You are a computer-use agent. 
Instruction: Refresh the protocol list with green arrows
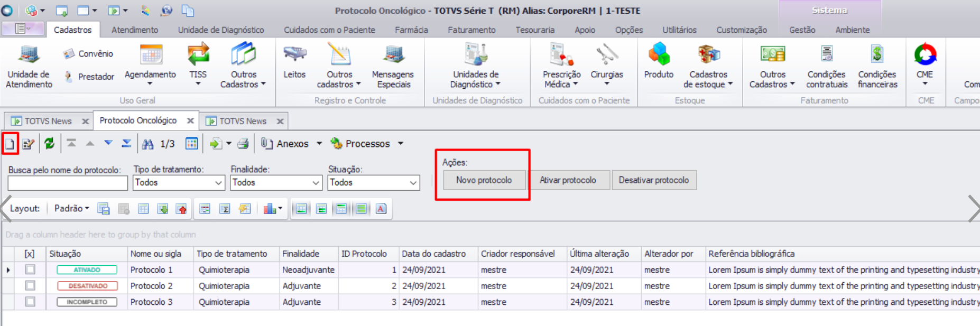point(49,143)
